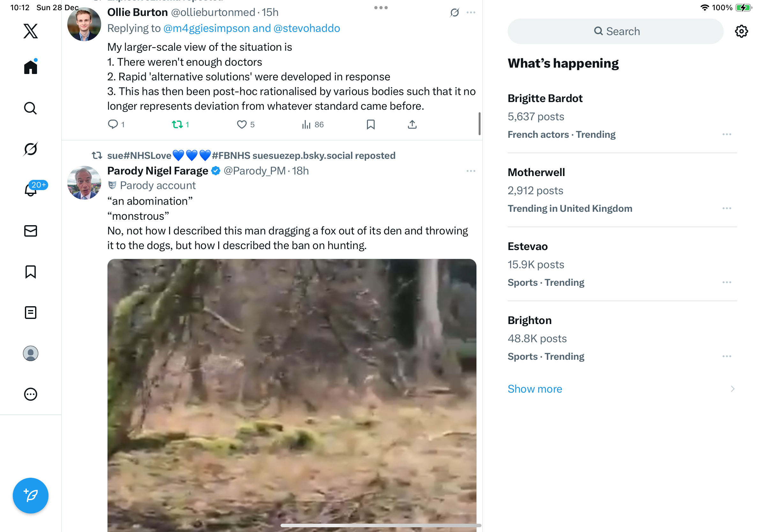Undo repost on Ollie Burton's post
762x532 pixels.
(x=177, y=125)
